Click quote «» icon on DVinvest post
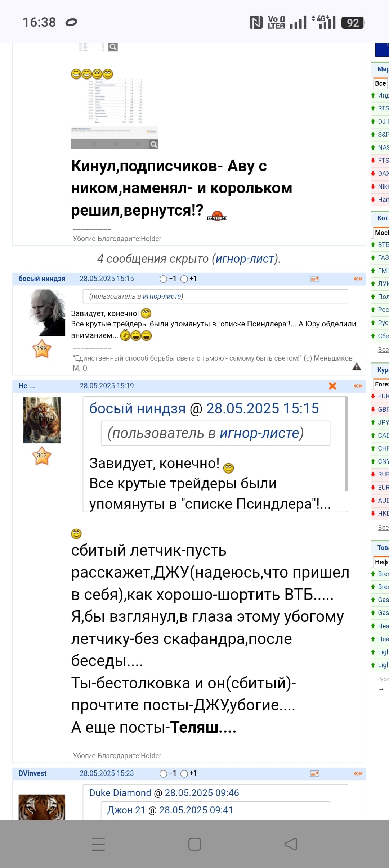This screenshot has width=389, height=868. 358,773
